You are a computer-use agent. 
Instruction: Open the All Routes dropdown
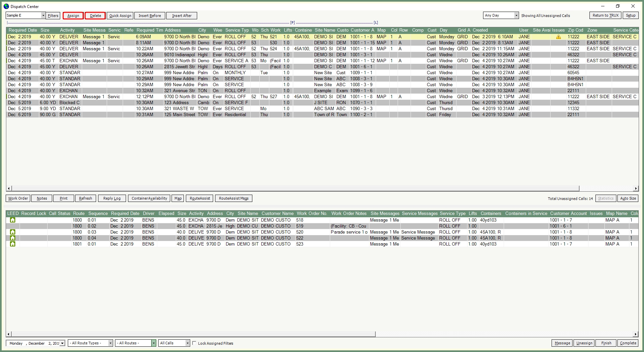click(x=154, y=343)
